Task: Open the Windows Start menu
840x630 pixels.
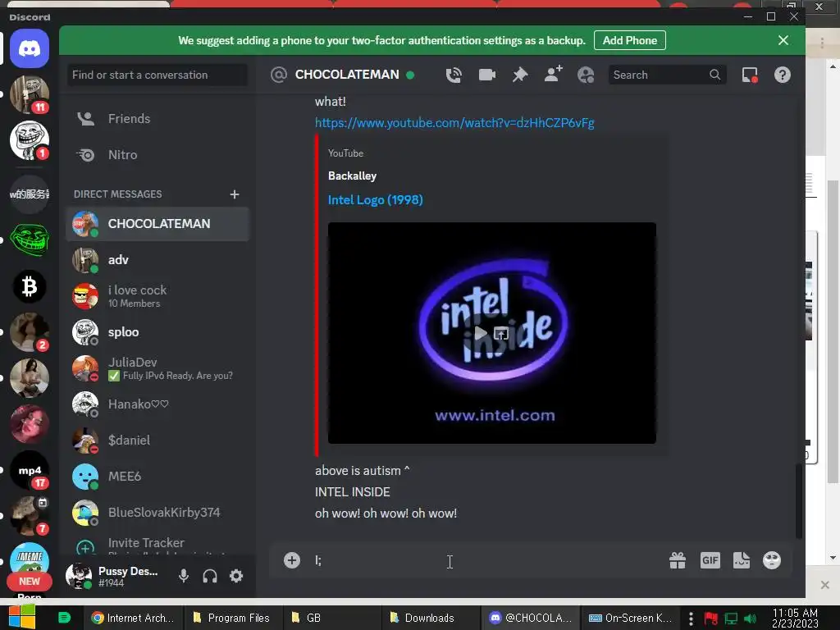Action: pyautogui.click(x=21, y=618)
